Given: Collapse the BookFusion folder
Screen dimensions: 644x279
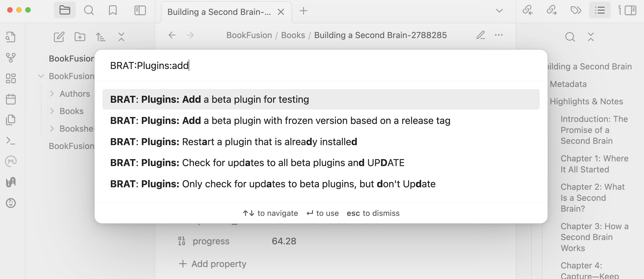Looking at the screenshot, I should [x=41, y=76].
